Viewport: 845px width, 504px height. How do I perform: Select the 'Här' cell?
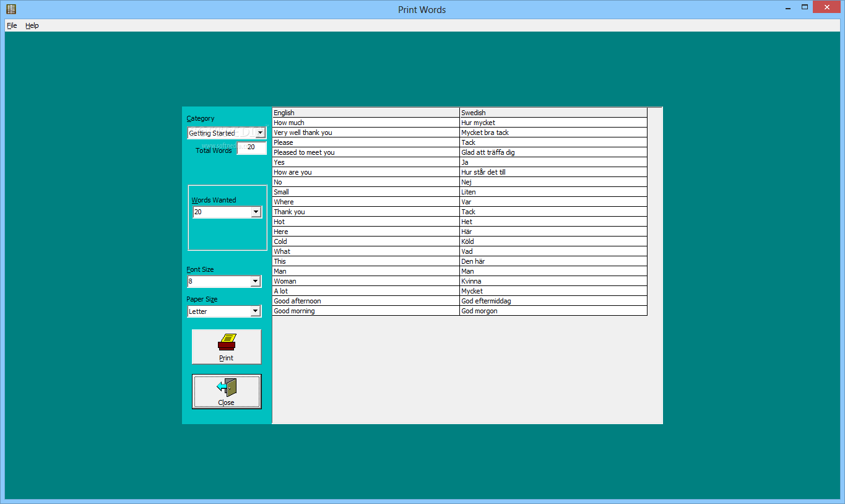point(553,232)
